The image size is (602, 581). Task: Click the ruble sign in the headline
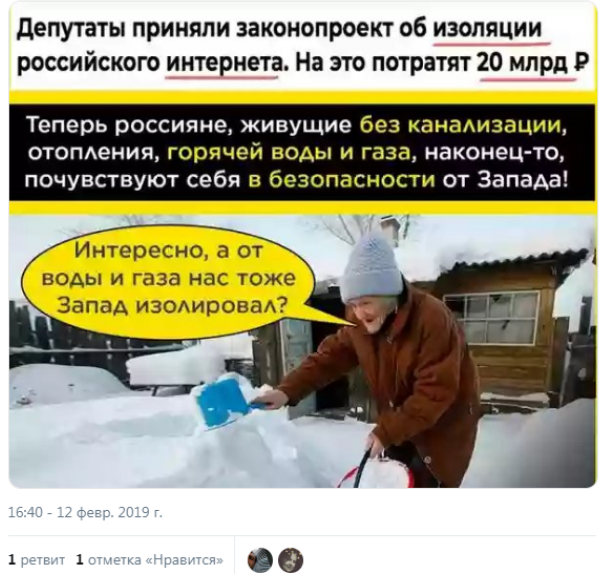582,61
